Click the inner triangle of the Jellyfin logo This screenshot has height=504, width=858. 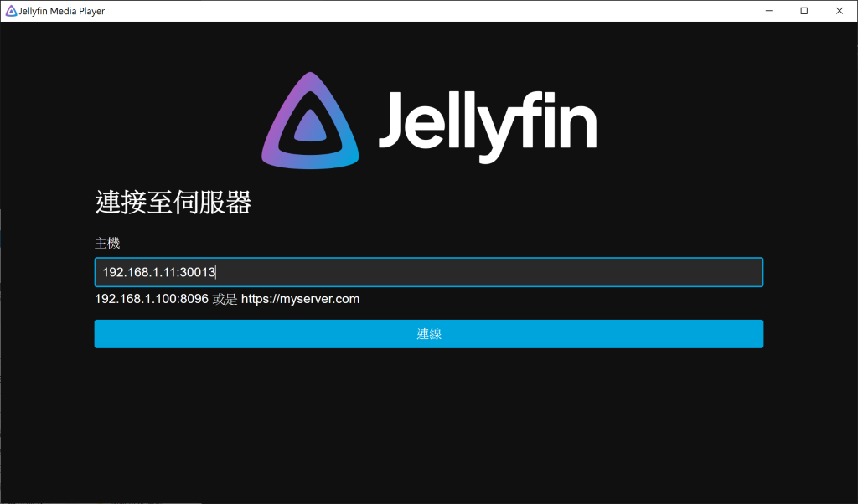click(310, 126)
